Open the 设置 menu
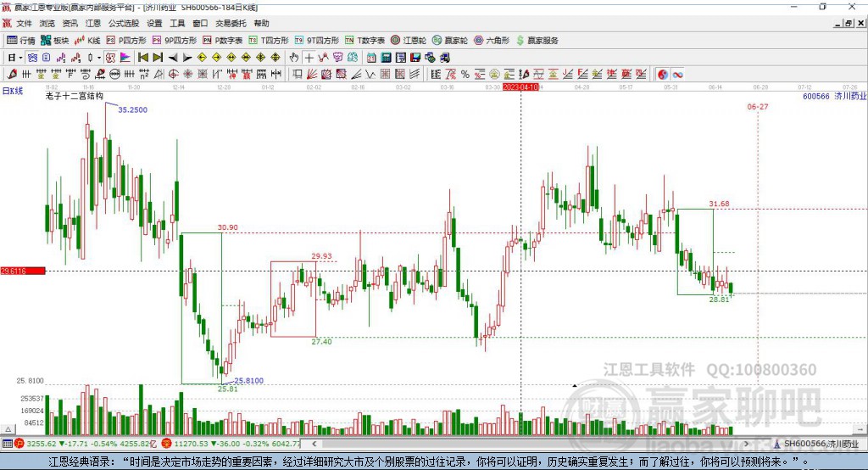The width and height of the screenshot is (868, 470). coord(154,23)
